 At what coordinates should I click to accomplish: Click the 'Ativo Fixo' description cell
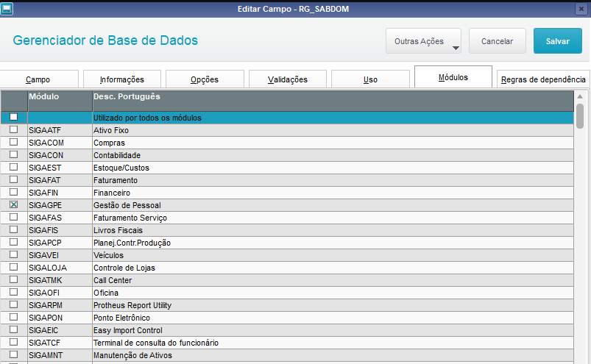click(333, 130)
